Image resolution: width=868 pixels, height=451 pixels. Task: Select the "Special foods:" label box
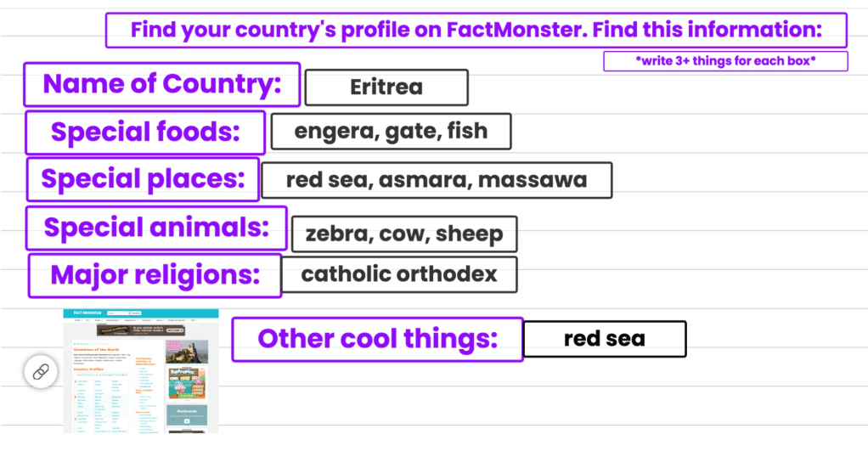145,132
